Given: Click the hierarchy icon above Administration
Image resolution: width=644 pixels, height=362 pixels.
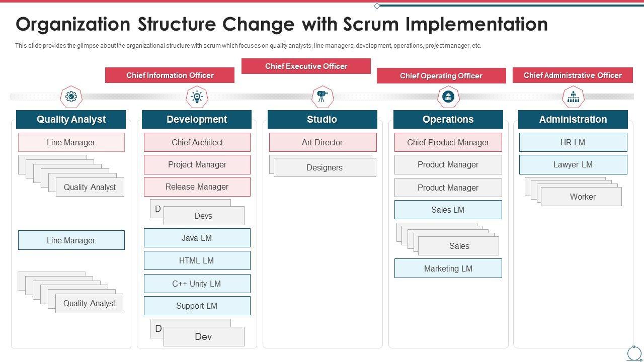Looking at the screenshot, I should [x=573, y=97].
